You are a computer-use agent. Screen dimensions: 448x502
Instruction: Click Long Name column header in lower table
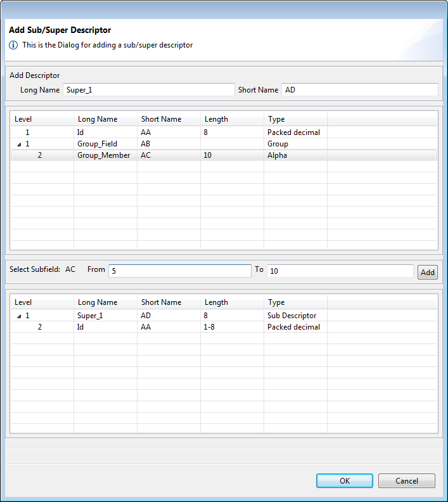coord(106,302)
